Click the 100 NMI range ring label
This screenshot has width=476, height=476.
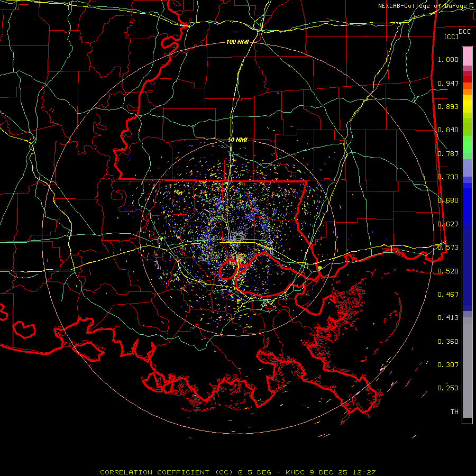click(237, 42)
